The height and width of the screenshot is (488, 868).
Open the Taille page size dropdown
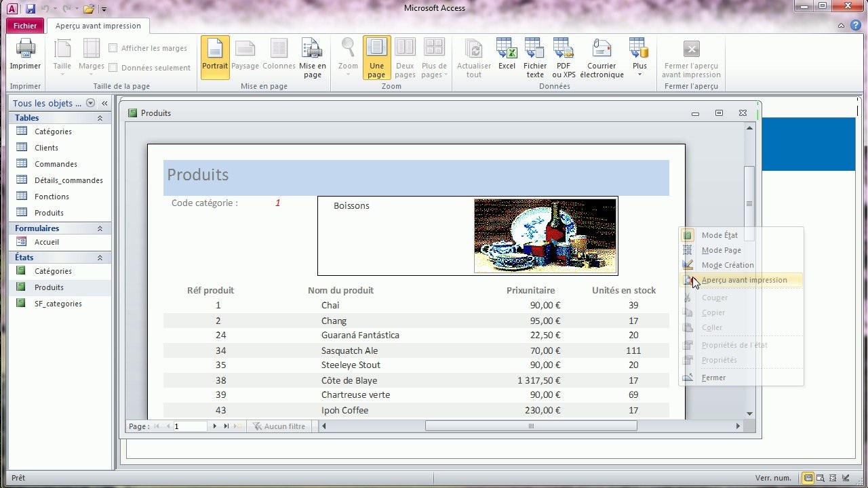pos(62,57)
